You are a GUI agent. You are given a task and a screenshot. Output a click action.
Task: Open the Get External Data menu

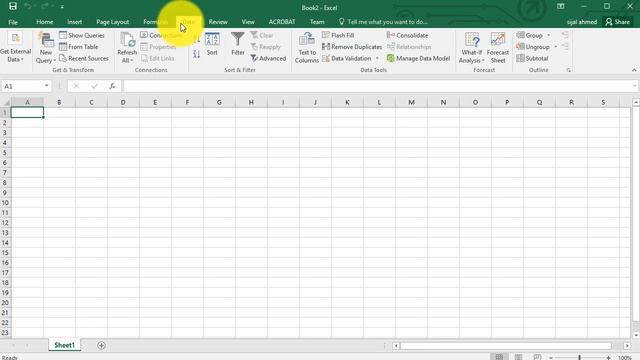point(15,47)
